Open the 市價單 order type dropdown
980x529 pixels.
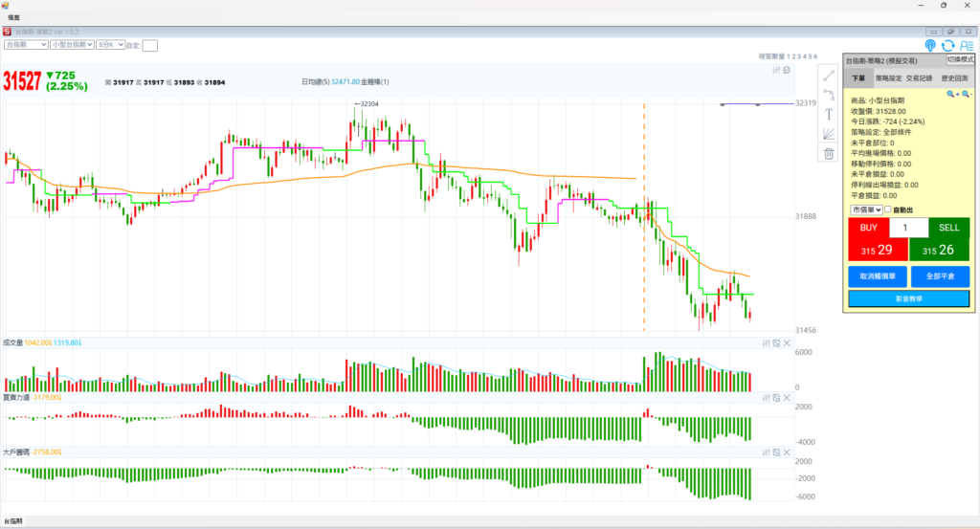865,209
